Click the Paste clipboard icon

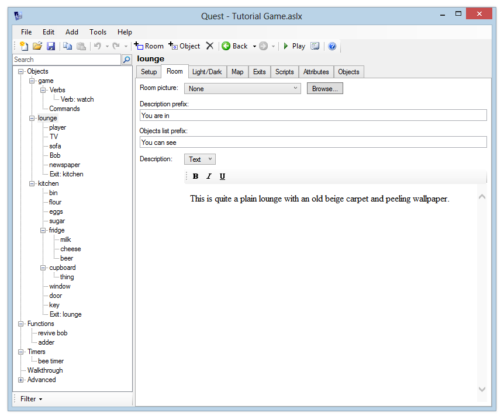click(x=81, y=46)
